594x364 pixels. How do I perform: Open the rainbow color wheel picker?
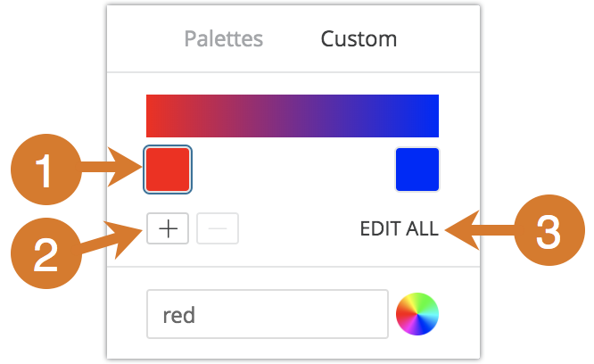point(417,314)
